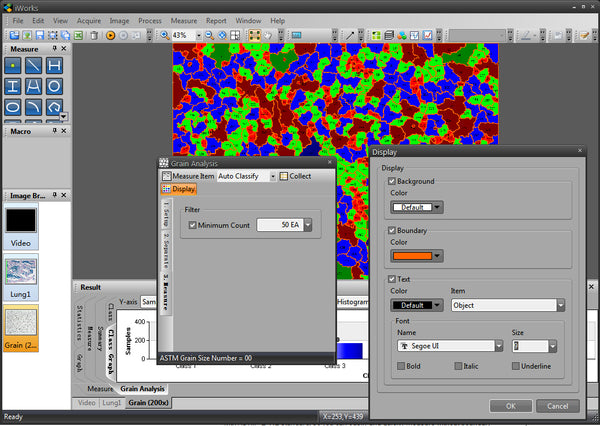Select the polygon measure tool

(54, 107)
